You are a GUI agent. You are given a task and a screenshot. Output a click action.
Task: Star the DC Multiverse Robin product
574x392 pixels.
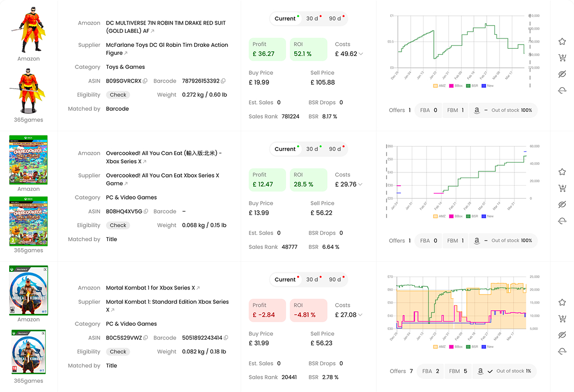562,42
